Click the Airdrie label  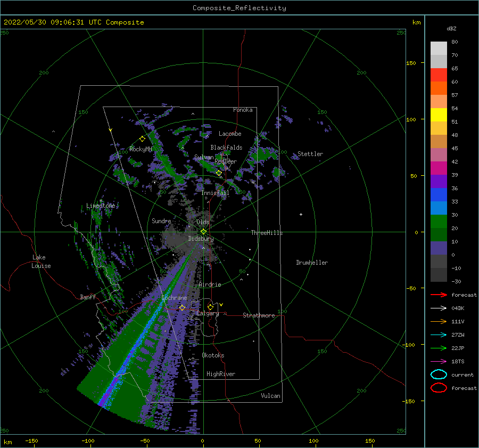[210, 284]
